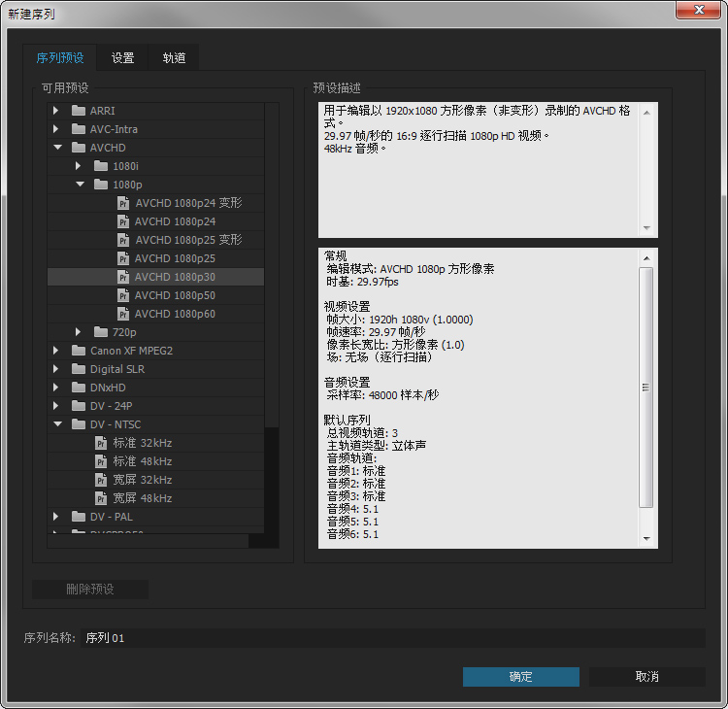This screenshot has height=709, width=728.
Task: Collapse the DV - NTSC folder arrow
Action: click(x=57, y=424)
